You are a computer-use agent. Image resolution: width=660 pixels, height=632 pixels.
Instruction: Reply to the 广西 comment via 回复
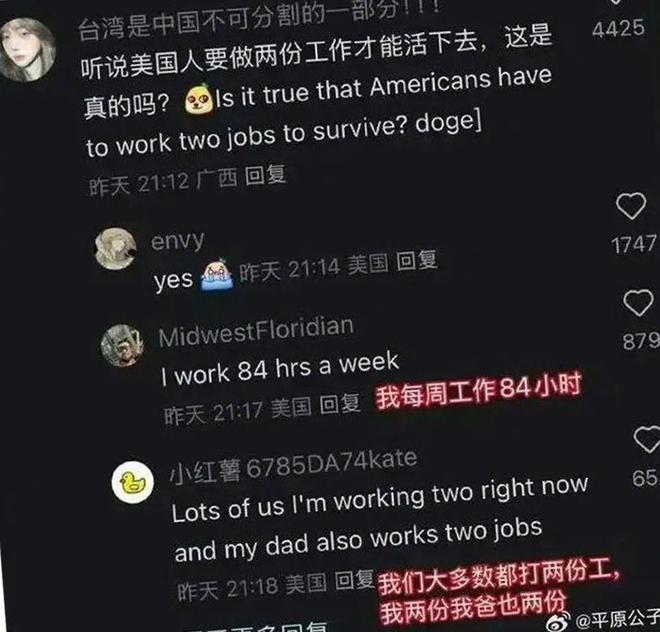[266, 175]
